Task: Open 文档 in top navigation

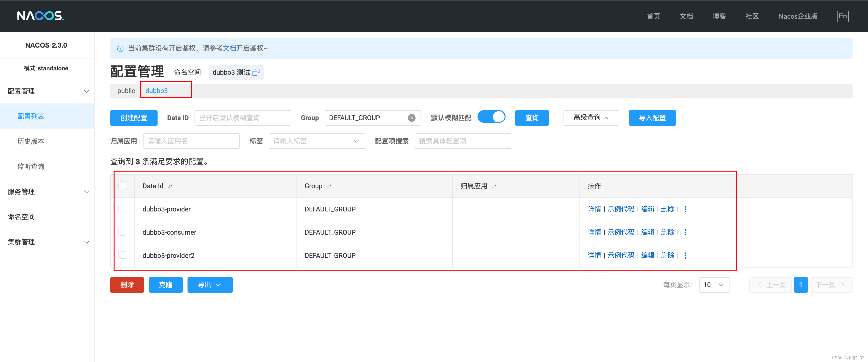Action: coord(686,16)
